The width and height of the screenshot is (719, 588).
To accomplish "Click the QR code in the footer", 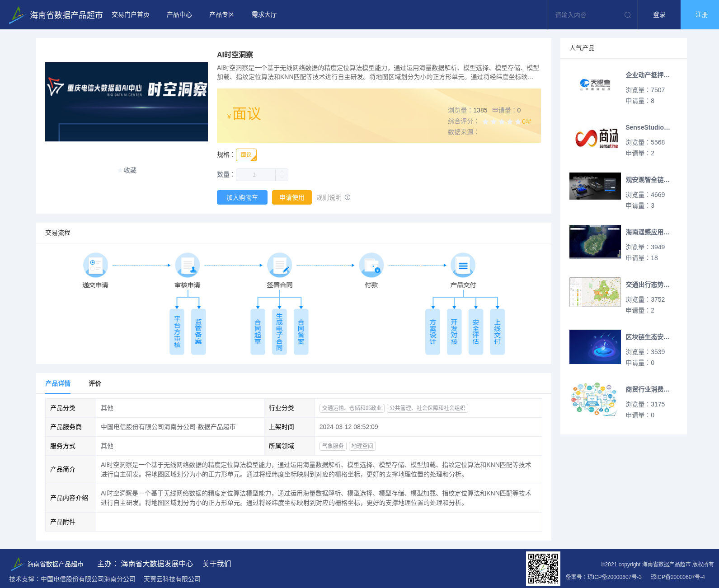I will 543,569.
